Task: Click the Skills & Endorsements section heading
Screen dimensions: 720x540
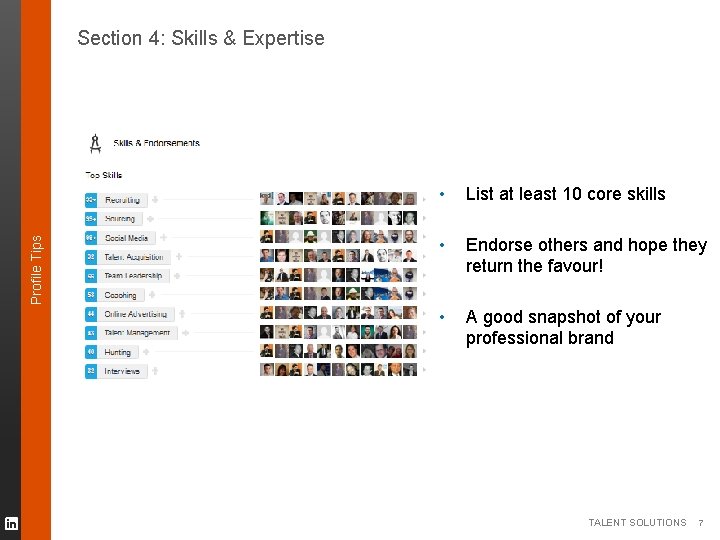Action: 156,143
